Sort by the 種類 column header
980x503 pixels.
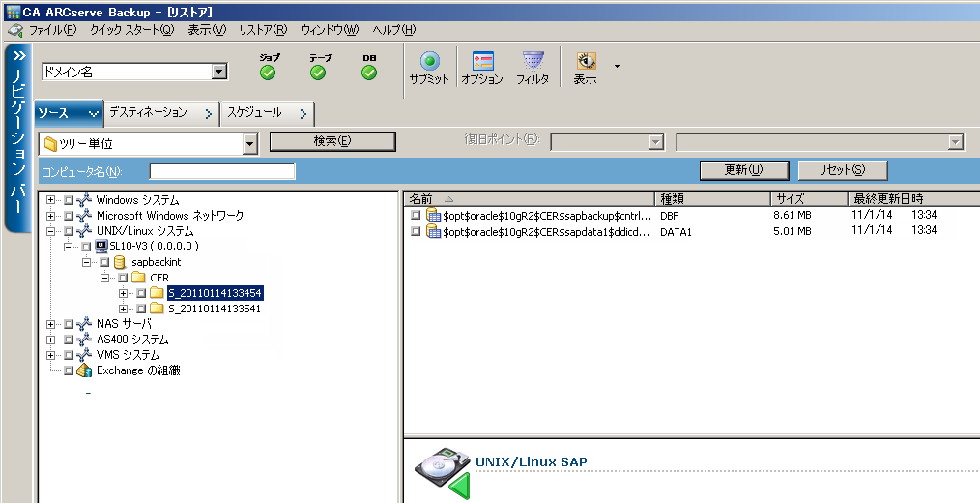(x=712, y=199)
